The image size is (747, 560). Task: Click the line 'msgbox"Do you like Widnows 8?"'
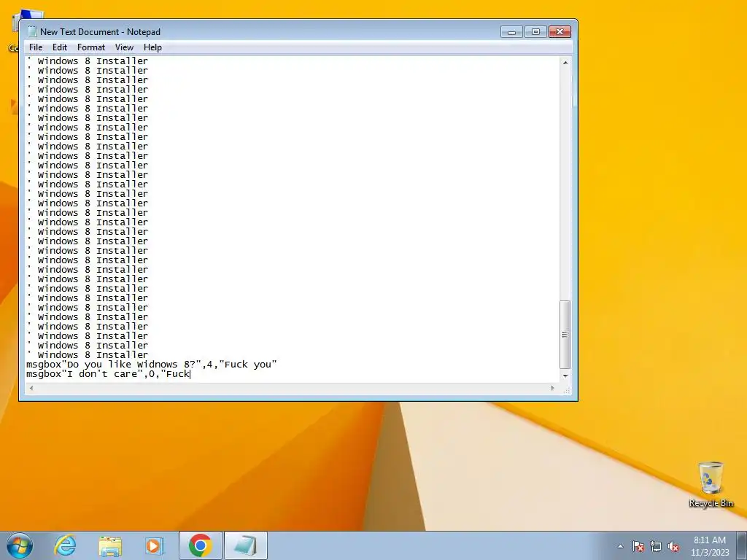pyautogui.click(x=152, y=365)
